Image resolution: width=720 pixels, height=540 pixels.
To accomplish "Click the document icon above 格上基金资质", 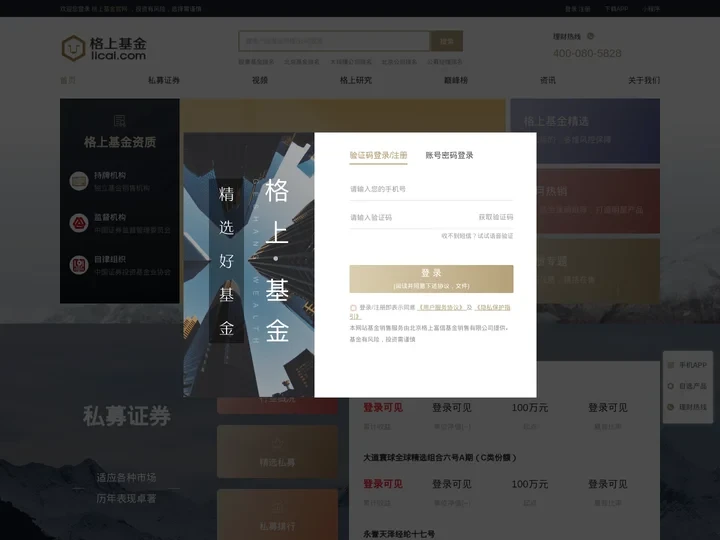I will pos(119,121).
